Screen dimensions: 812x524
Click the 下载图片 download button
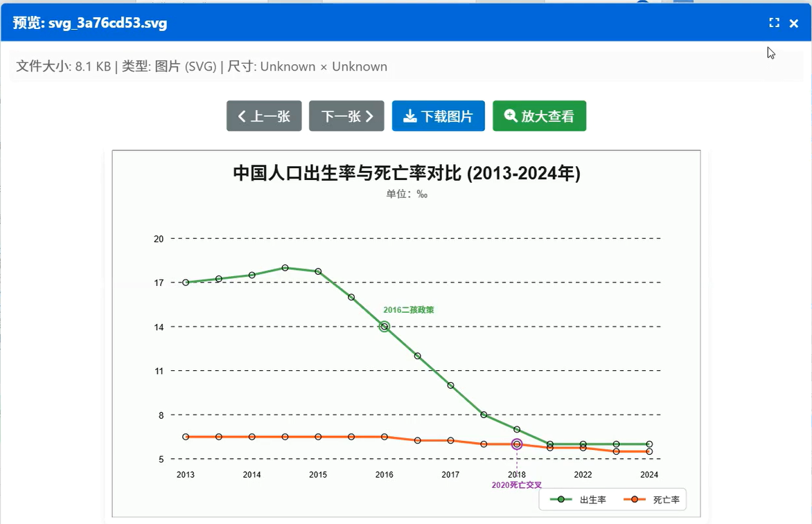[438, 116]
